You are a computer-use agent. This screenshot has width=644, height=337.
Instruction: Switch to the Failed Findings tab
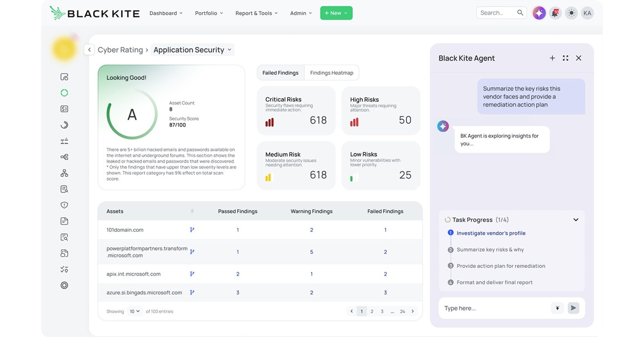click(280, 73)
